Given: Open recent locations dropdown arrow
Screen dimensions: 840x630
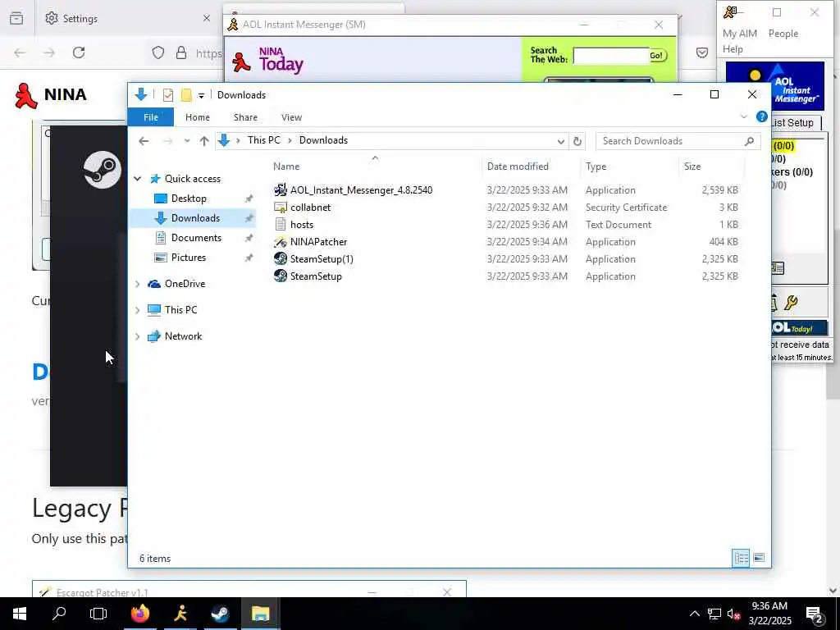Looking at the screenshot, I should click(186, 141).
